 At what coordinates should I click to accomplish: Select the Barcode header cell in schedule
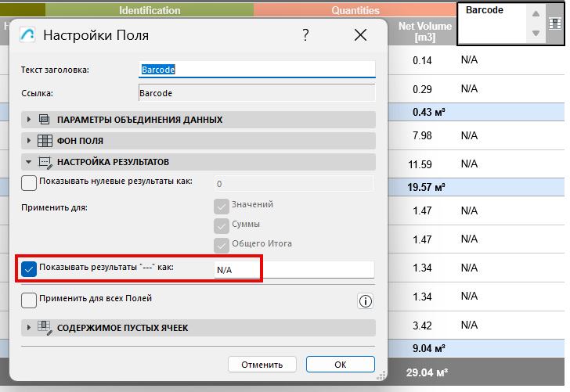point(492,24)
